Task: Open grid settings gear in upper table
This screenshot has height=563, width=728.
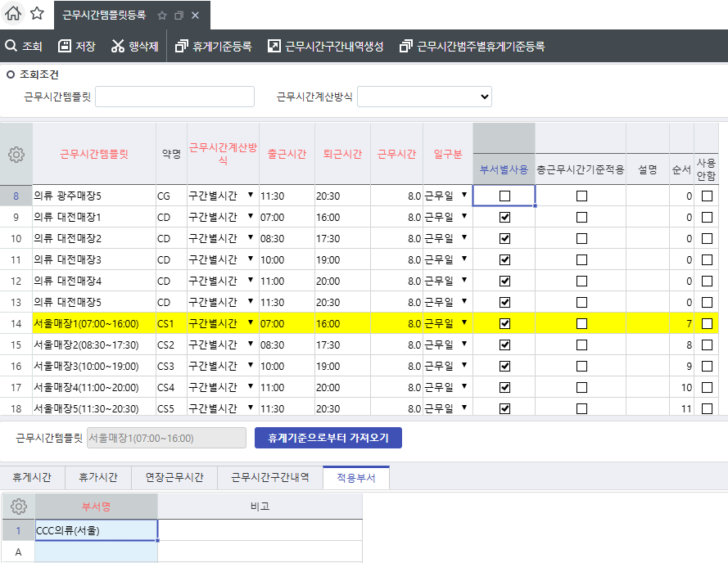Action: coord(16,154)
